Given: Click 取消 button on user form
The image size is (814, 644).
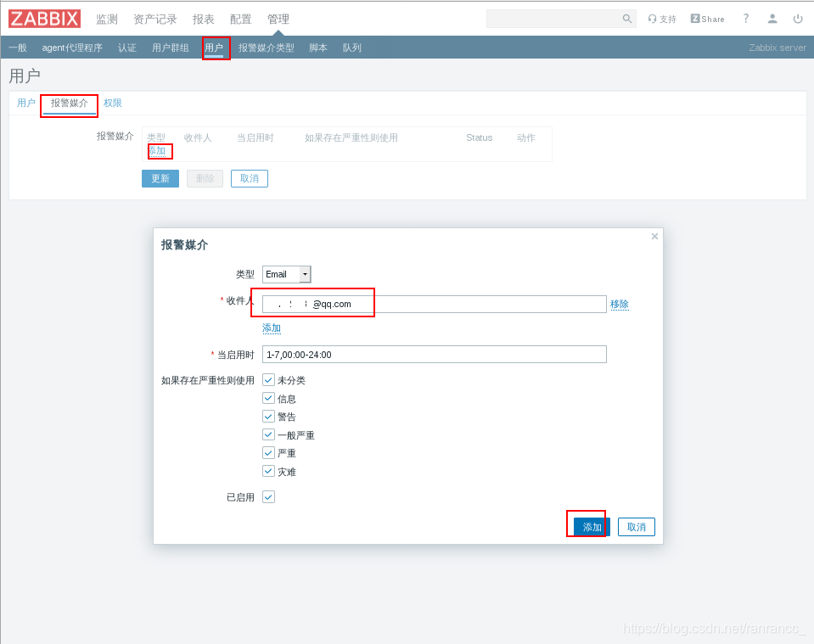Looking at the screenshot, I should click(250, 178).
